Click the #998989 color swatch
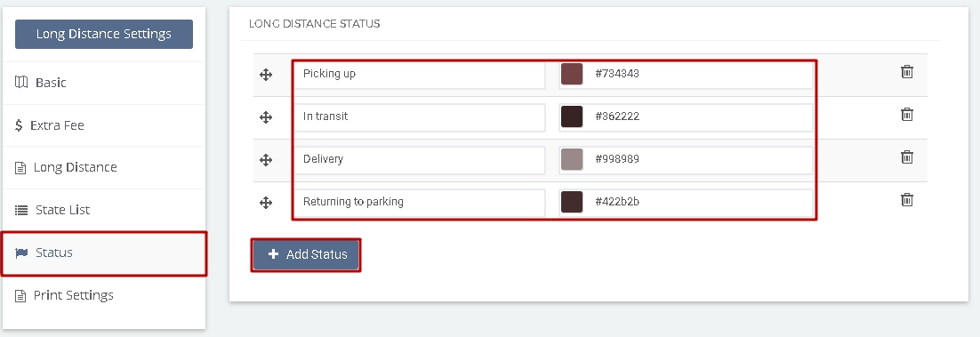Image resolution: width=980 pixels, height=337 pixels. (572, 159)
